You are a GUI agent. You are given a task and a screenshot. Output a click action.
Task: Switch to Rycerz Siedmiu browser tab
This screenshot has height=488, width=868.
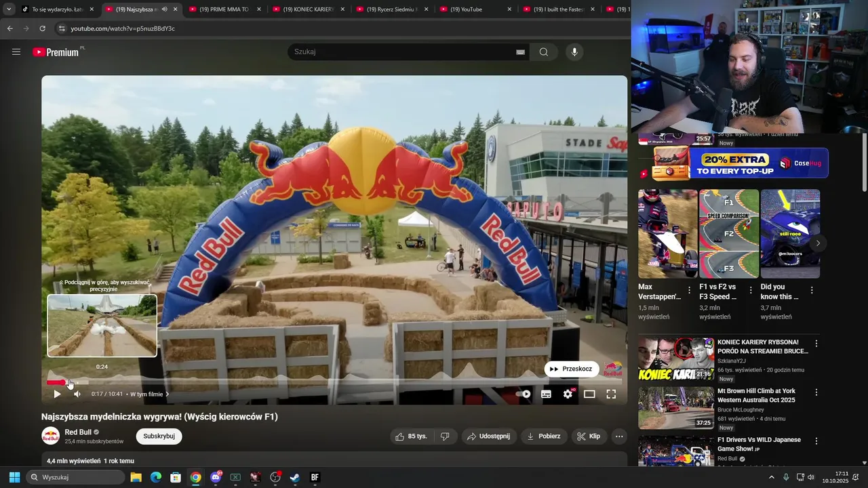tap(393, 9)
